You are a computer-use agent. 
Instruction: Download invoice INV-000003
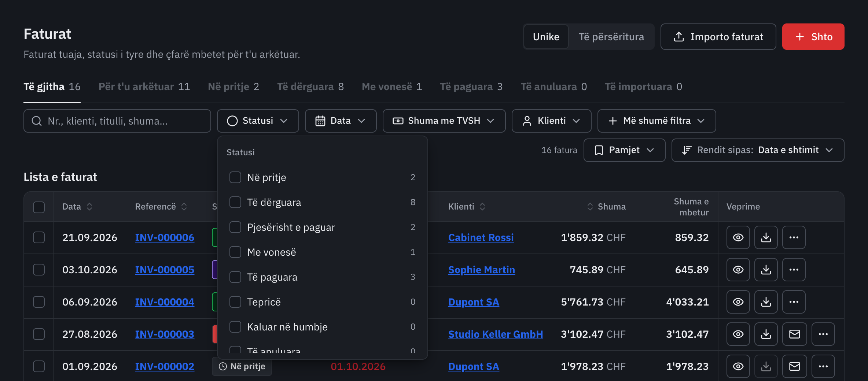point(766,334)
